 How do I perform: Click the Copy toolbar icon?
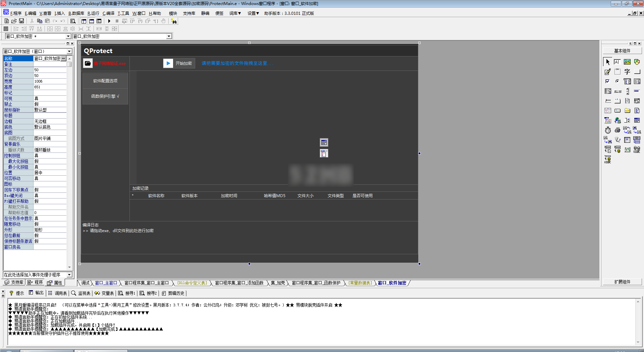tap(40, 21)
